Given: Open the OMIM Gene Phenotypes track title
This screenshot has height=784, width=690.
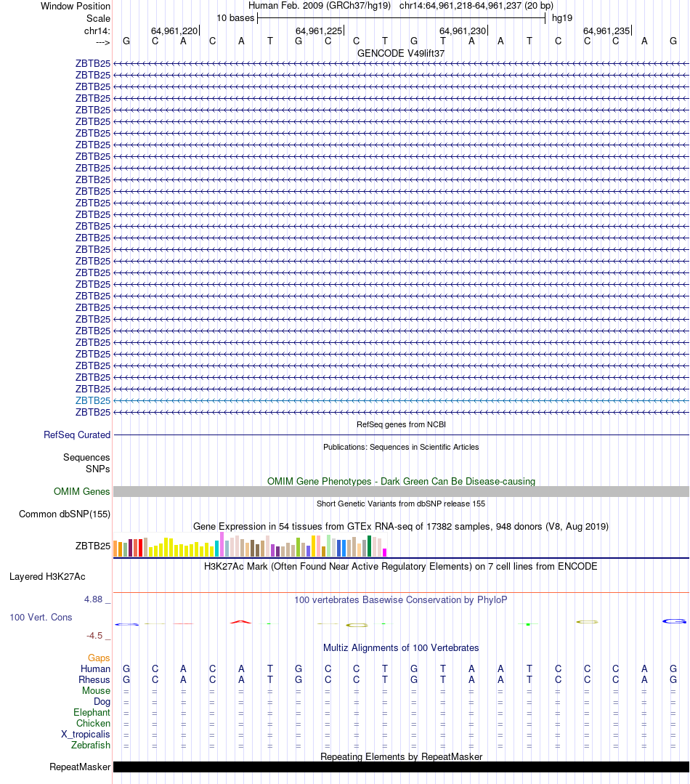Looking at the screenshot, I should point(401,482).
